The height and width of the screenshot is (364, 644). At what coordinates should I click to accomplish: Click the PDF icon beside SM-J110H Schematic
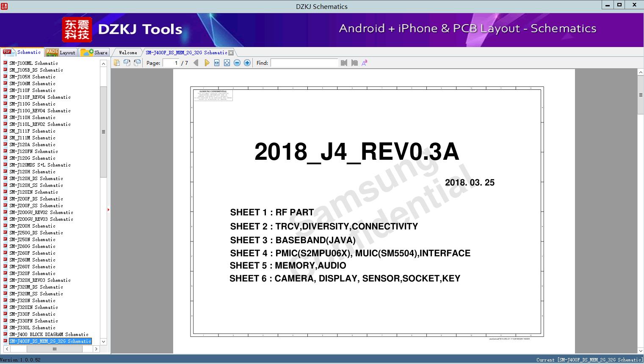[6, 117]
